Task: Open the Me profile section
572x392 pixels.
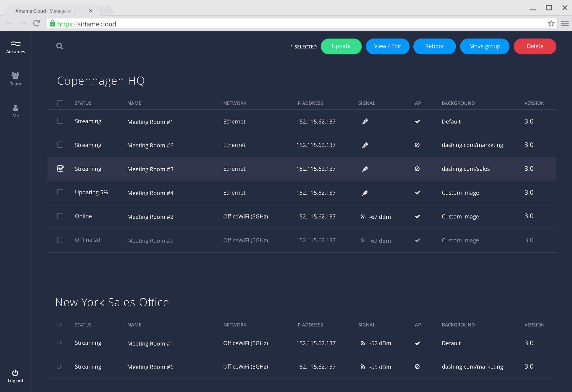Action: [16, 111]
